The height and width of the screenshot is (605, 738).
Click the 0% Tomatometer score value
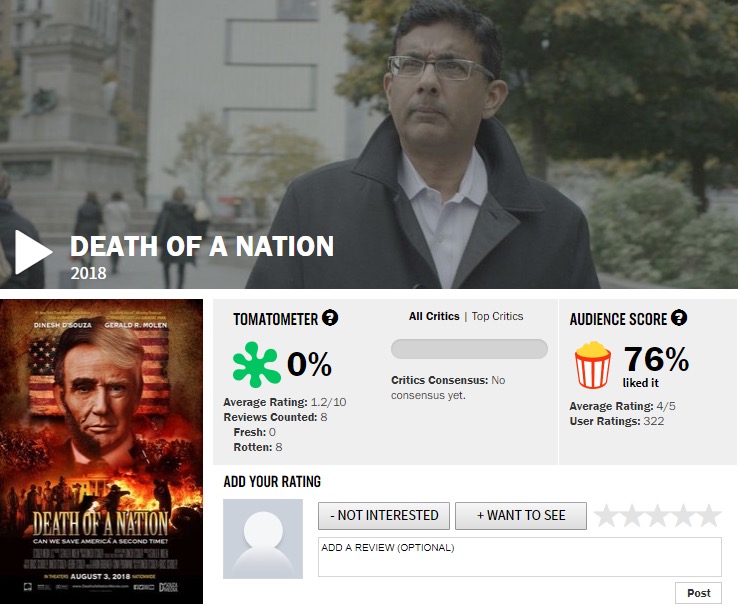(309, 364)
